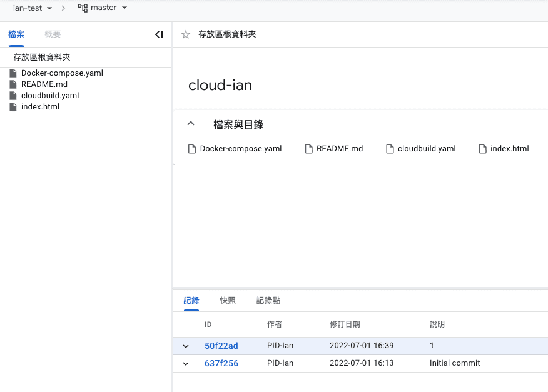Switch to the 概要 tab
The image size is (548, 392).
pos(53,34)
